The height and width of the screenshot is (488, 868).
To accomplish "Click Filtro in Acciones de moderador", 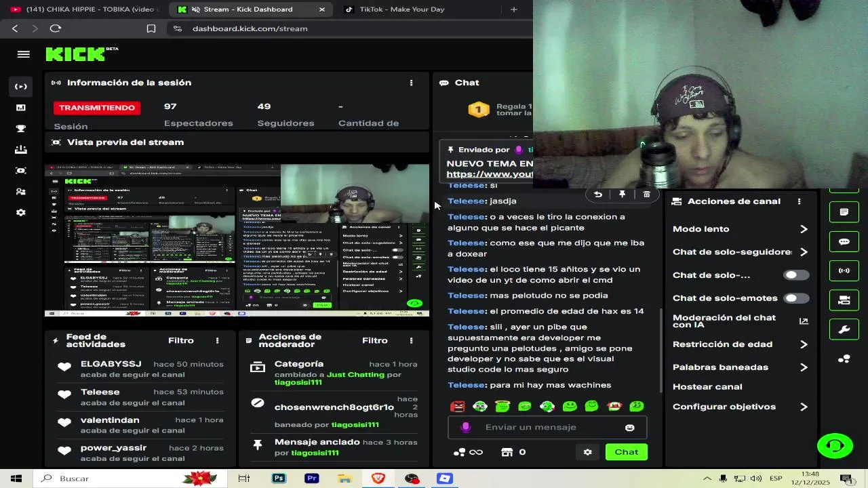I will point(375,340).
